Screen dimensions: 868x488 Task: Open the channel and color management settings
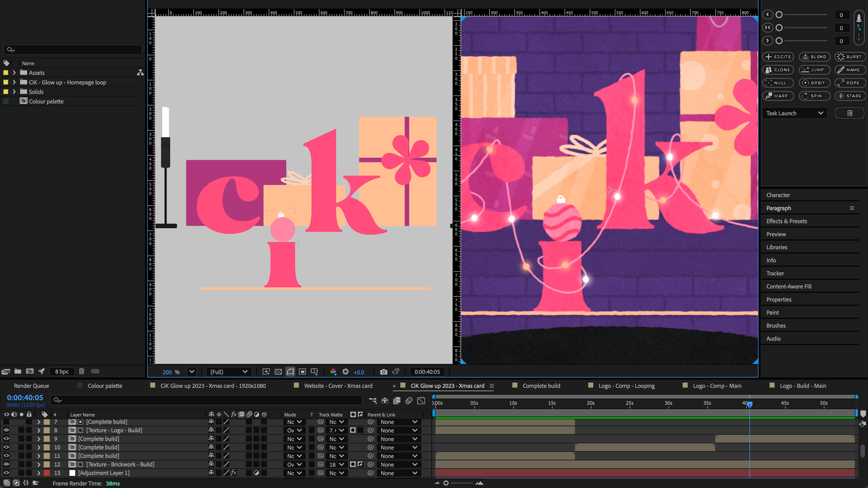(333, 372)
